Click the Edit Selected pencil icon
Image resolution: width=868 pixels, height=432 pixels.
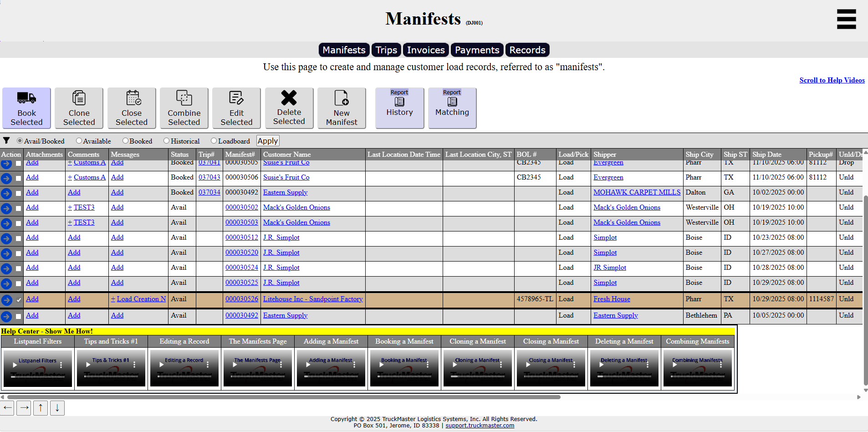coord(236,98)
